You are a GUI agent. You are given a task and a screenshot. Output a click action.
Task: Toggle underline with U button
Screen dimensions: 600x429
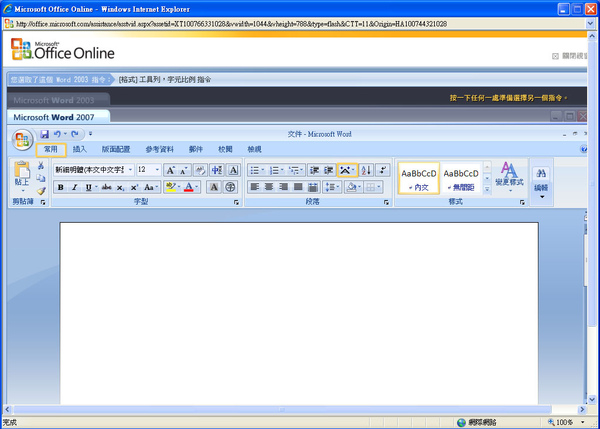click(x=89, y=187)
